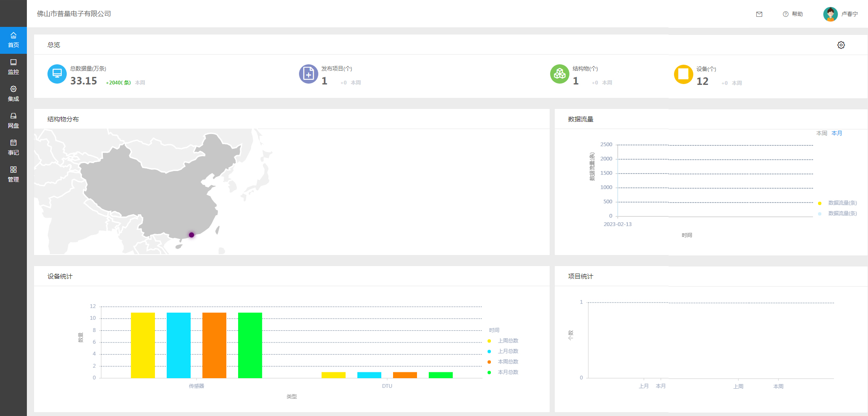This screenshot has height=416, width=868.
Task: Open 监控 monitoring in sidebar
Action: [13, 67]
